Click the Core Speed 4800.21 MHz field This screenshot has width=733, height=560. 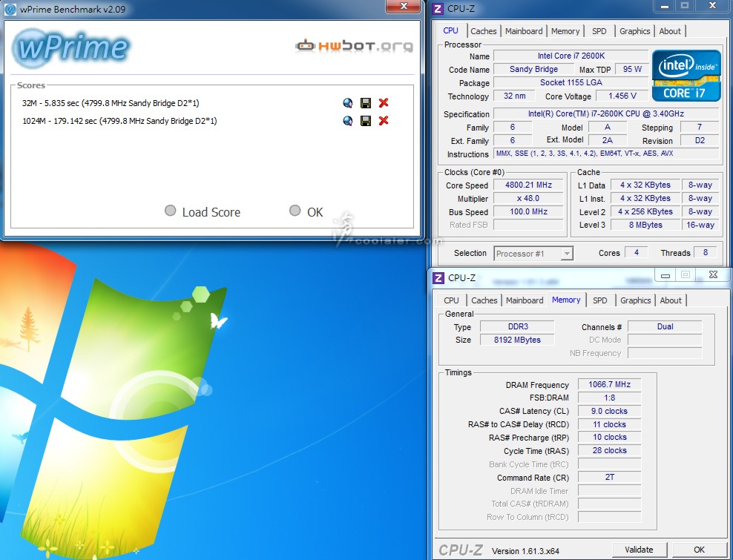[529, 185]
